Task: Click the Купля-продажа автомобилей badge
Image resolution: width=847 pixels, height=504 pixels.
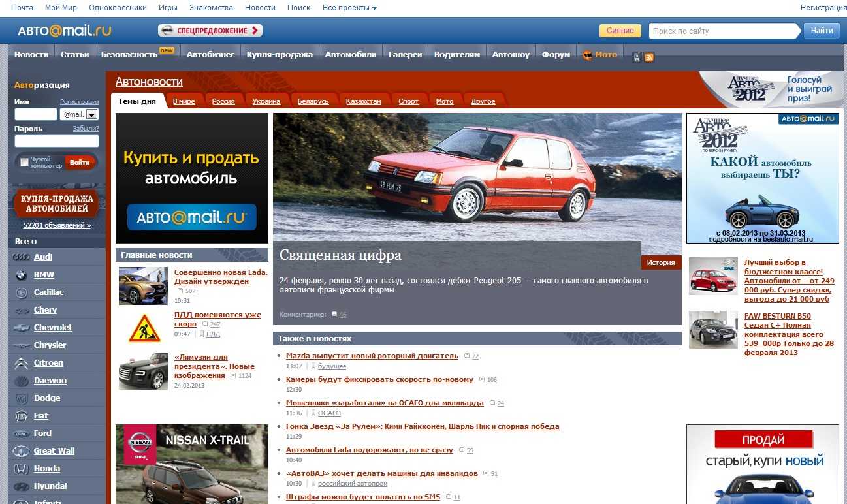Action: [56, 204]
